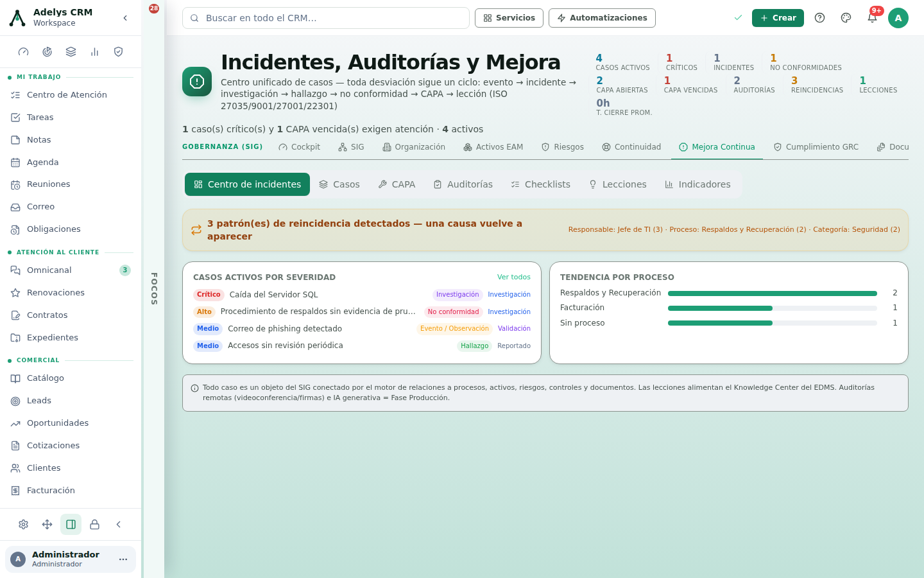Open case Caída del Servidor SQL
This screenshot has width=924, height=578.
click(x=362, y=295)
